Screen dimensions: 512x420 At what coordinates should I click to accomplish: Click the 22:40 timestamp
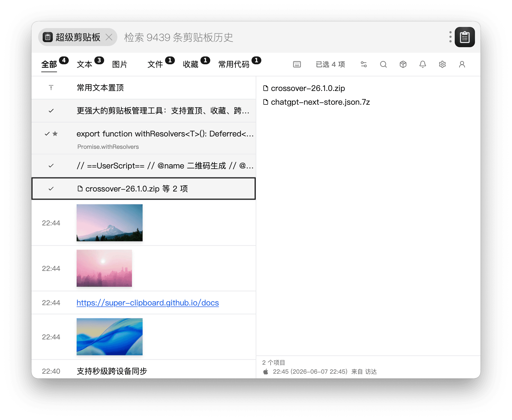click(51, 371)
